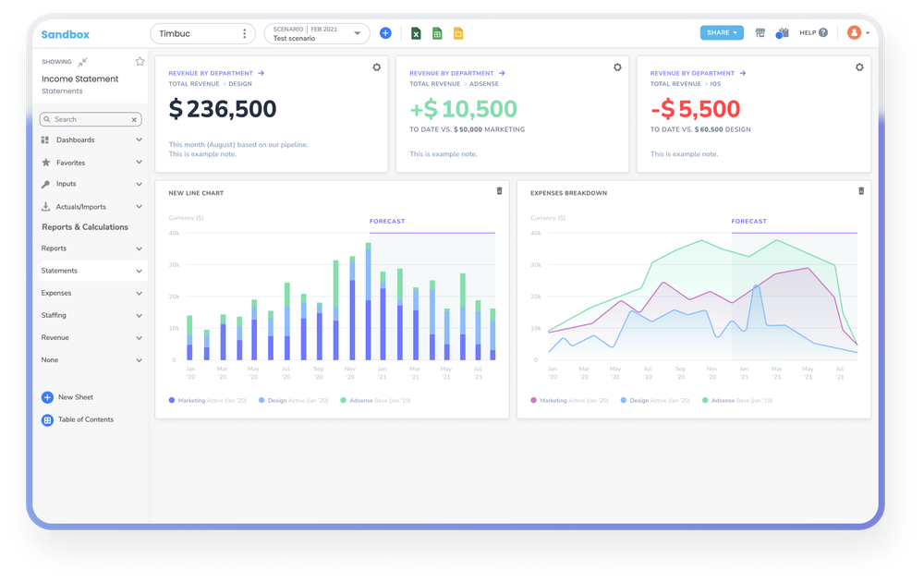Click the yellow Slides export icon
The height and width of the screenshot is (582, 924).
(x=458, y=33)
